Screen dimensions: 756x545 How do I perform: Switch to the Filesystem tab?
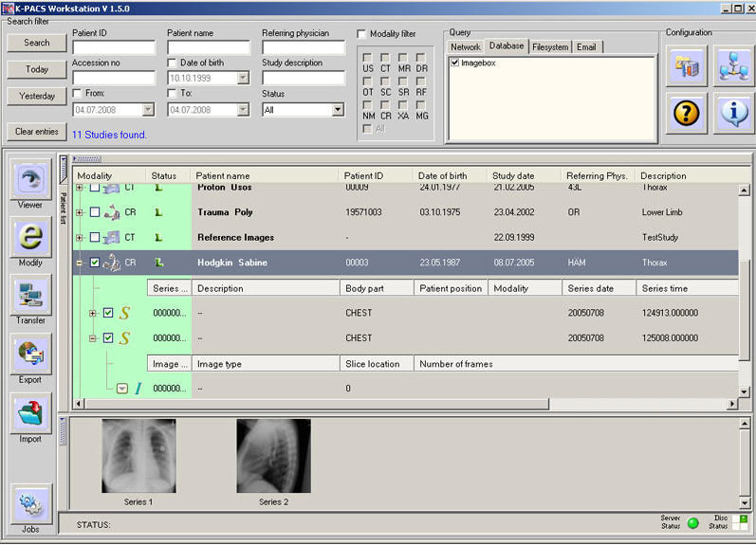point(550,46)
